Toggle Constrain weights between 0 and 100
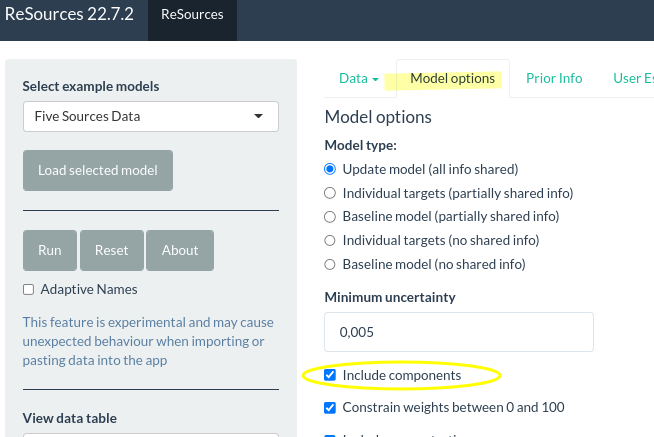The height and width of the screenshot is (437, 654). [331, 408]
